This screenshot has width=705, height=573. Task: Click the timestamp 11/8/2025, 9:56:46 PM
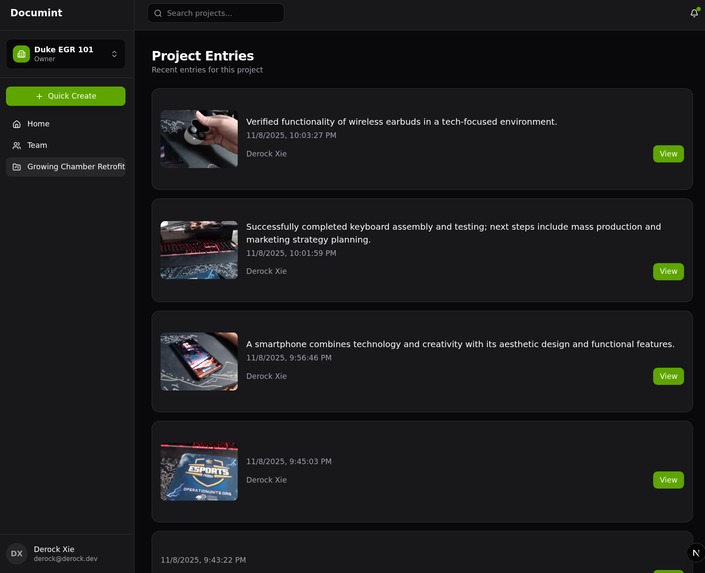pos(289,358)
